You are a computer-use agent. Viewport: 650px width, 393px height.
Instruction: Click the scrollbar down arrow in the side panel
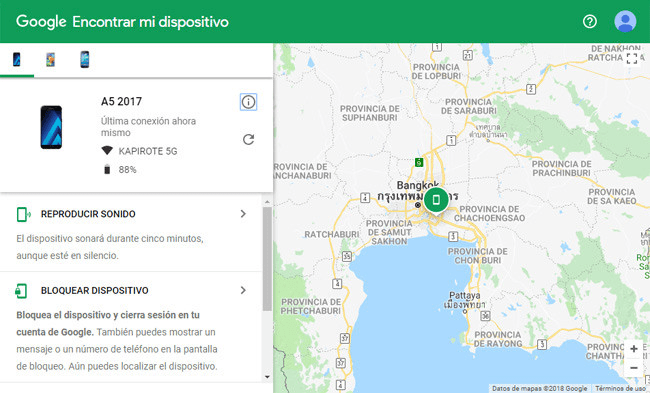(267, 376)
